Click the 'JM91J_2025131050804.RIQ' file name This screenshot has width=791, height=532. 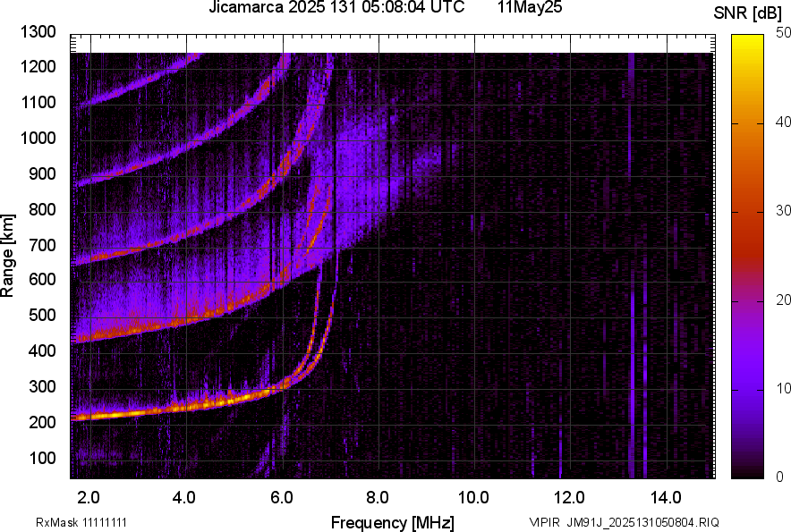tap(642, 522)
